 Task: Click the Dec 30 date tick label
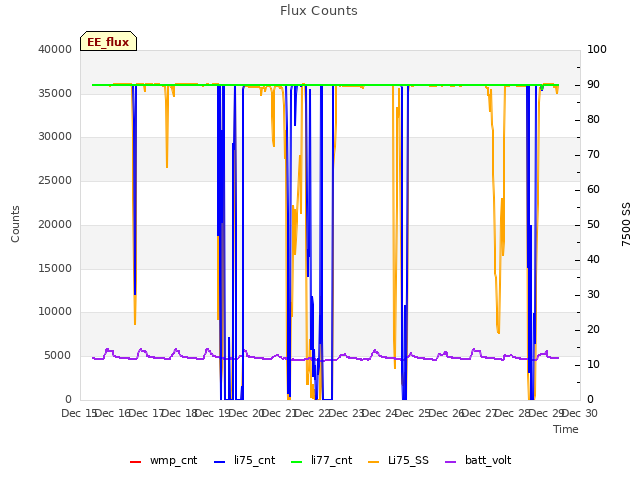pos(580,413)
